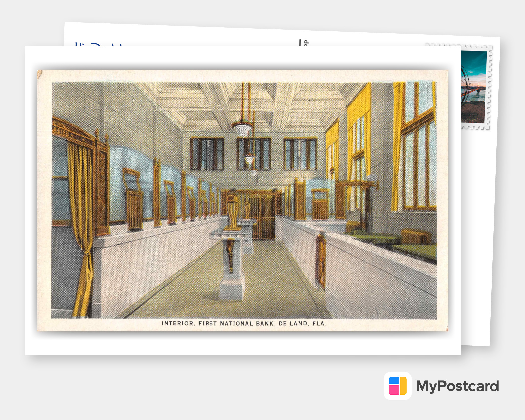
Task: Click the caption 'INTERIOR, FIRST NATIONAL BANK, DE LAND, FLA.'
Action: coord(244,323)
